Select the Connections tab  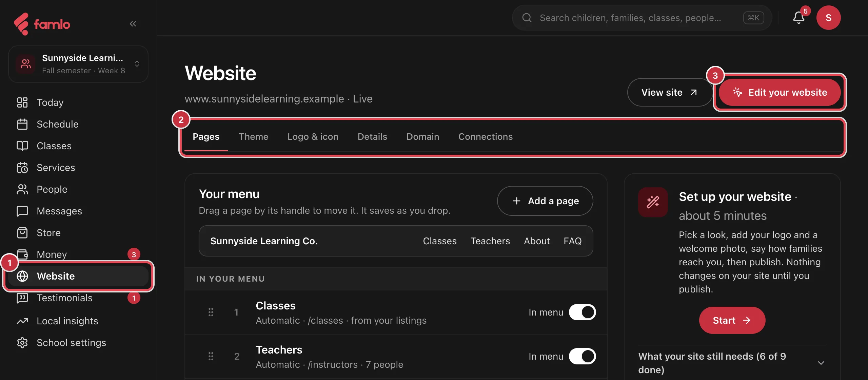pyautogui.click(x=486, y=137)
